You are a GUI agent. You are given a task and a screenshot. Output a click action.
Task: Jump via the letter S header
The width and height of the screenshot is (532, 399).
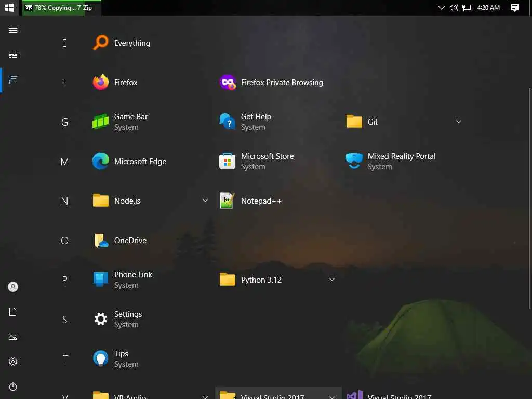64,320
